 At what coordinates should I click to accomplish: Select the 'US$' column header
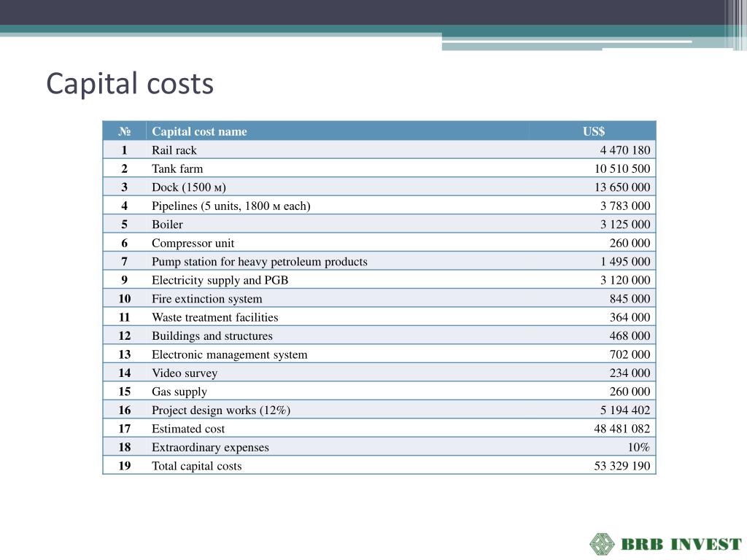tap(594, 131)
